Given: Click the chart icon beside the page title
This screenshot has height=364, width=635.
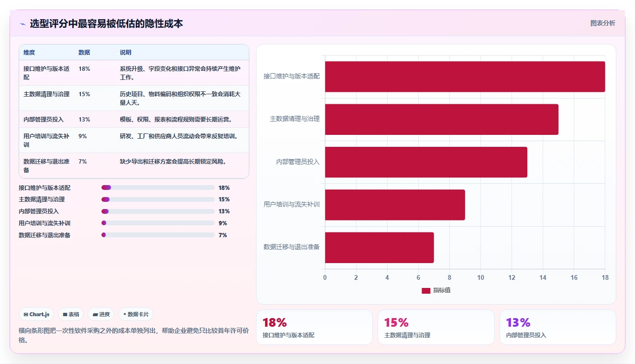Looking at the screenshot, I should 22,24.
